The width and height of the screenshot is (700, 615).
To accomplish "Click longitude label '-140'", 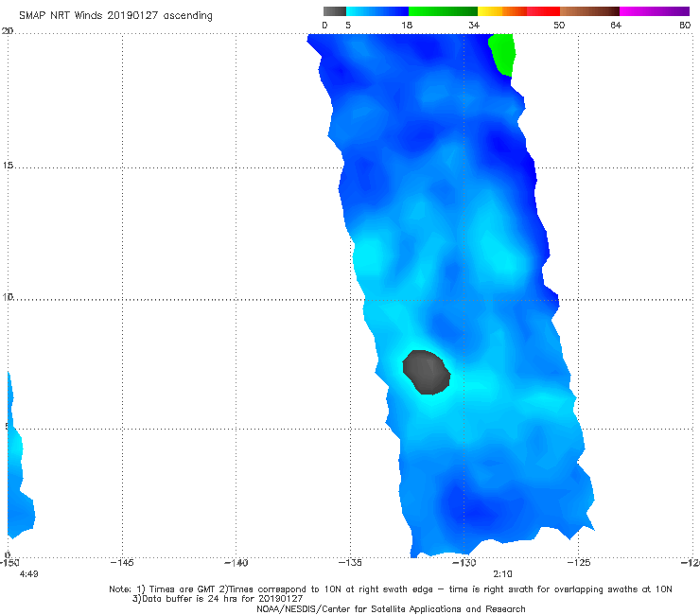I will 236,563.
